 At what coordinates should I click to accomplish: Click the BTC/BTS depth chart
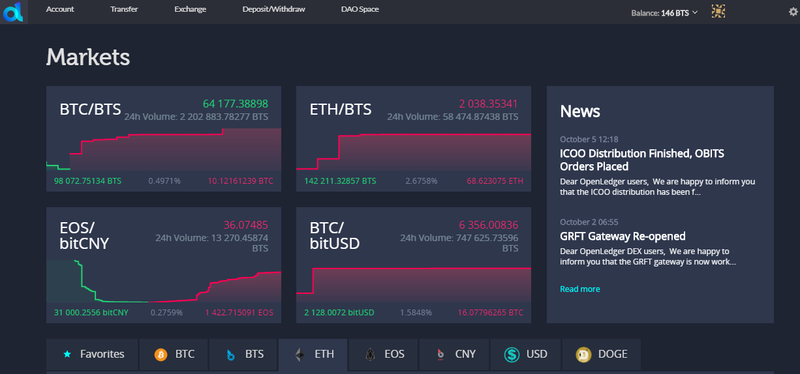(x=164, y=149)
